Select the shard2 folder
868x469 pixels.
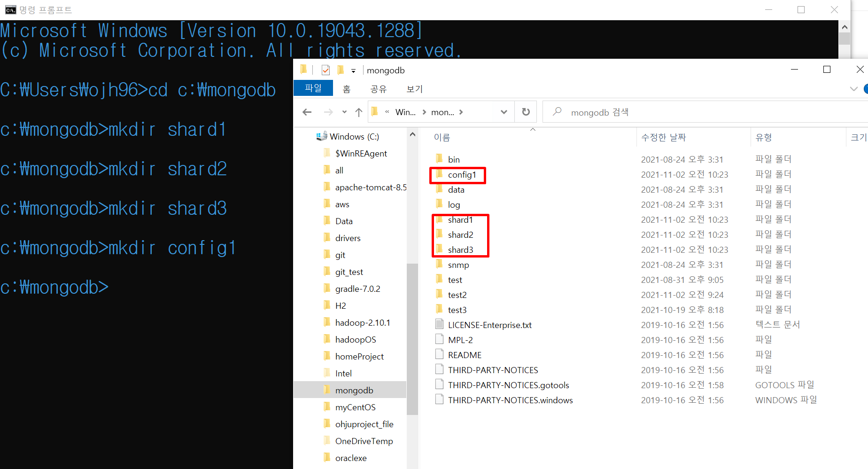(460, 235)
